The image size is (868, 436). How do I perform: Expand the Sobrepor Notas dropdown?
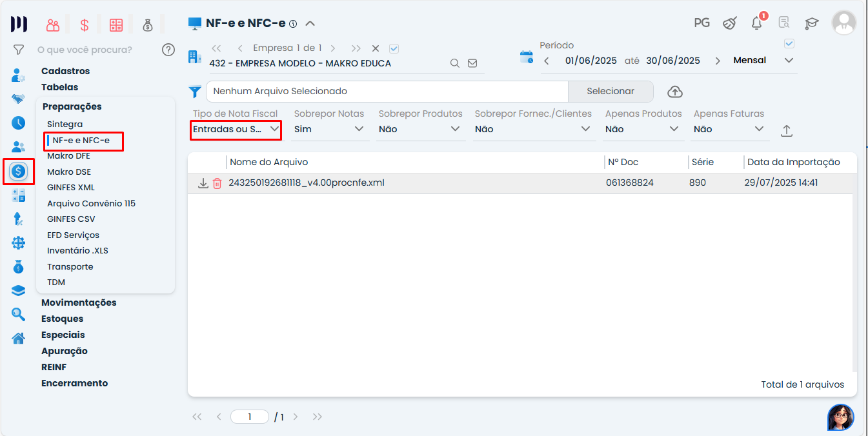tap(330, 129)
